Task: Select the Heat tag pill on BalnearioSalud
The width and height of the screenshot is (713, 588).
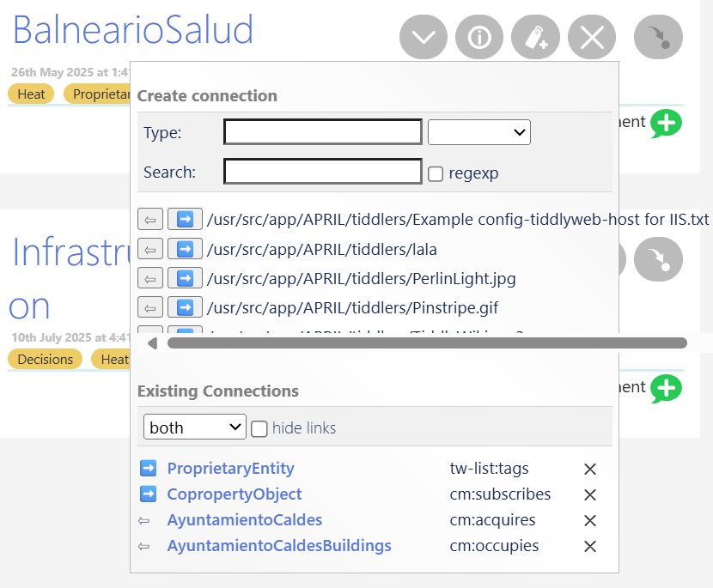Action: [31, 94]
